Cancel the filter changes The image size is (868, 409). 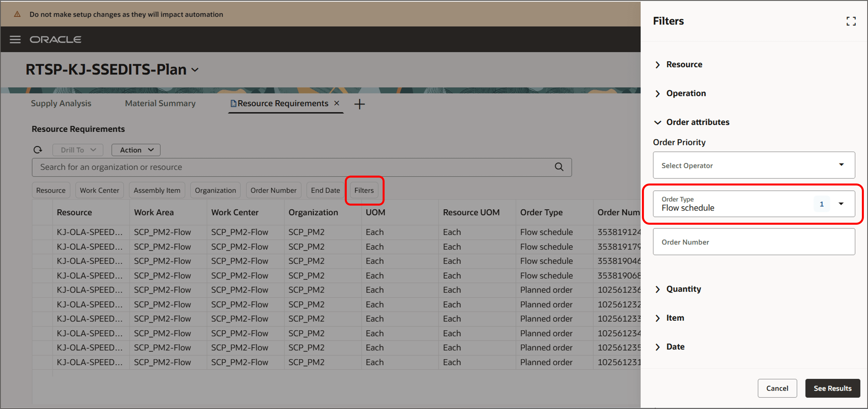tap(777, 388)
